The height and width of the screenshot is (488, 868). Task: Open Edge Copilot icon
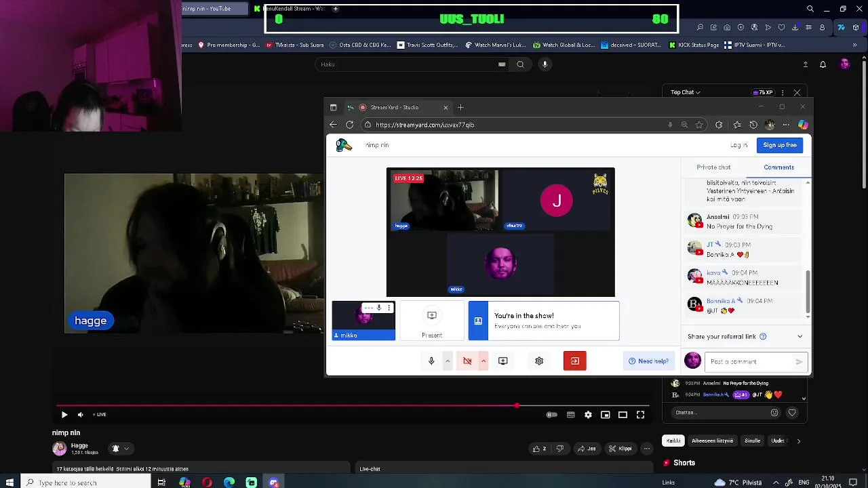point(803,125)
